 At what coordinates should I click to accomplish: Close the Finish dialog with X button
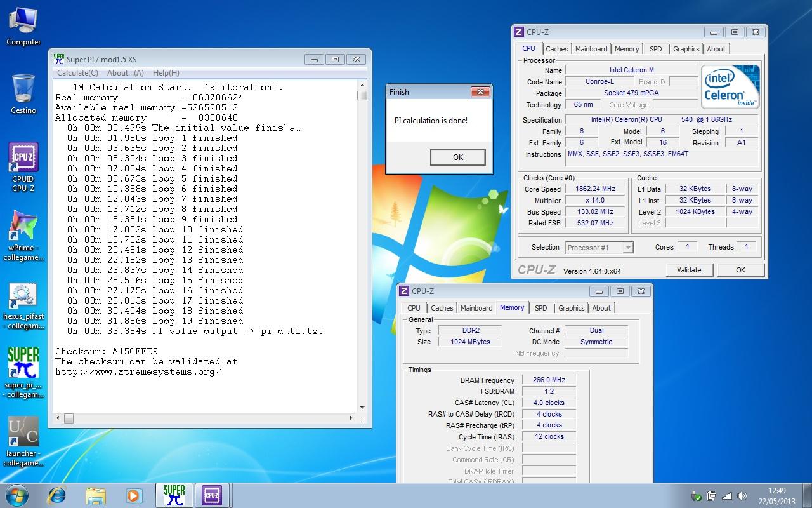480,91
